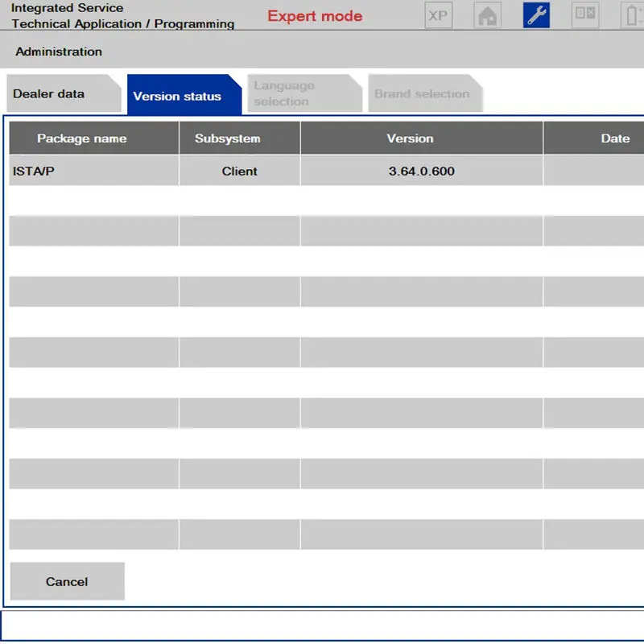Screen dimensions: 644x644
Task: Select the ISTA/P package name cell
Action: (94, 171)
